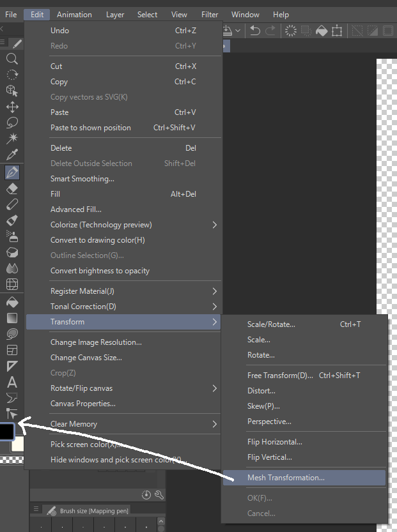Switch to Brush size [Mapping pen] tab
This screenshot has width=397, height=532.
click(88, 511)
